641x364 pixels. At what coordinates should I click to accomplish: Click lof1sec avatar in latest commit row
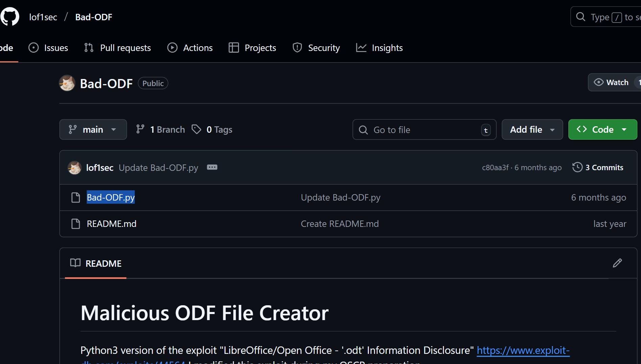[74, 167]
